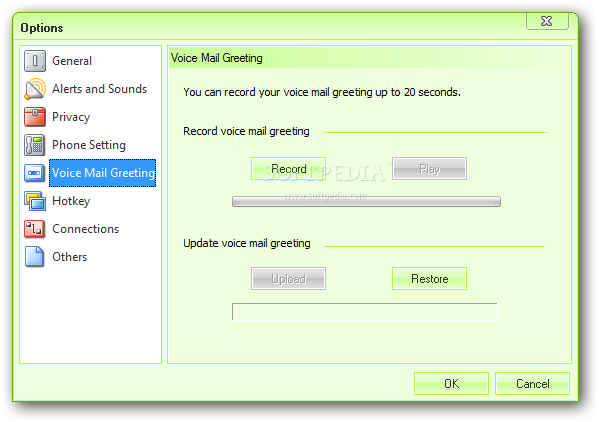599x422 pixels.
Task: Show the Others options
Action: [70, 257]
